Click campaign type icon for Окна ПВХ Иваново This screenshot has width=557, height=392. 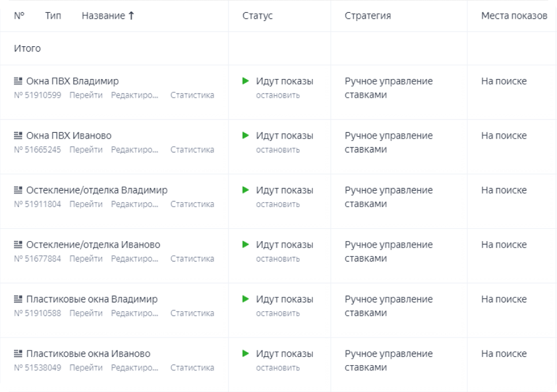coord(18,136)
